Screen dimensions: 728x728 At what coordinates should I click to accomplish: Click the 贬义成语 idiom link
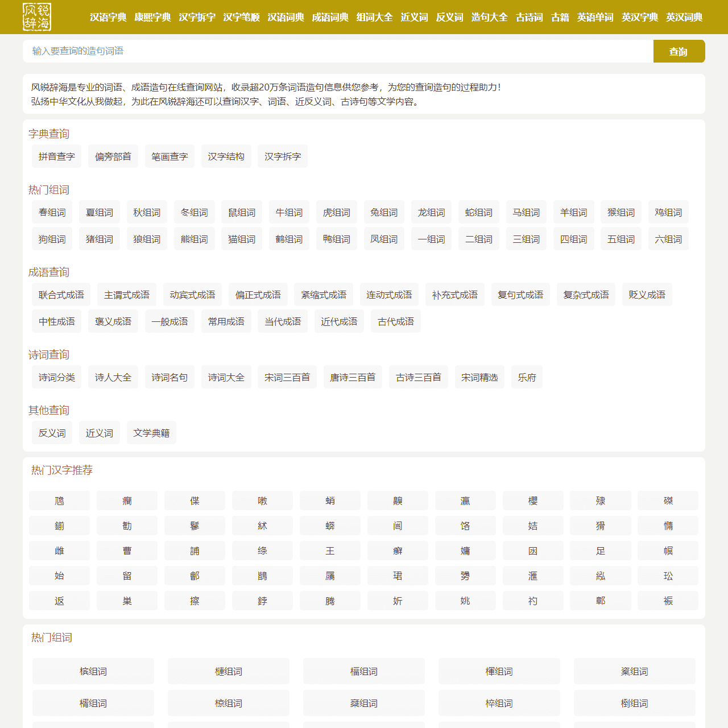[647, 295]
